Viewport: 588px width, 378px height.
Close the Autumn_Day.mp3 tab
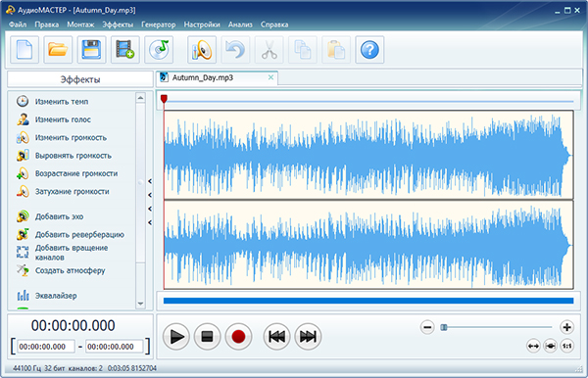tap(270, 77)
